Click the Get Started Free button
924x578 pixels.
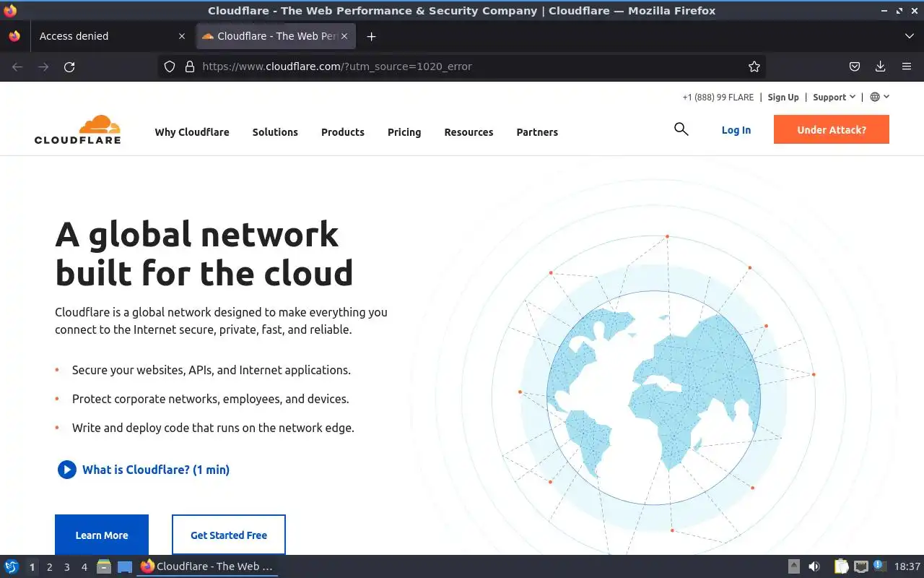(229, 535)
